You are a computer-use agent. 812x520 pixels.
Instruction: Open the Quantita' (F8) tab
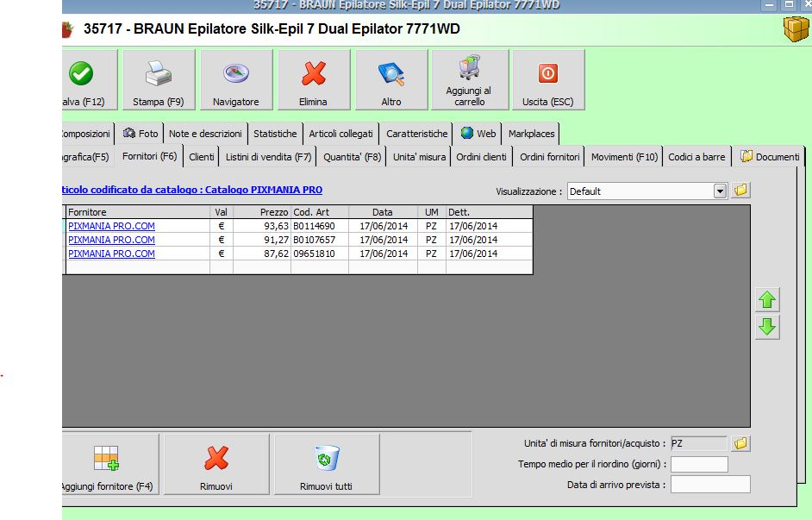tap(353, 157)
